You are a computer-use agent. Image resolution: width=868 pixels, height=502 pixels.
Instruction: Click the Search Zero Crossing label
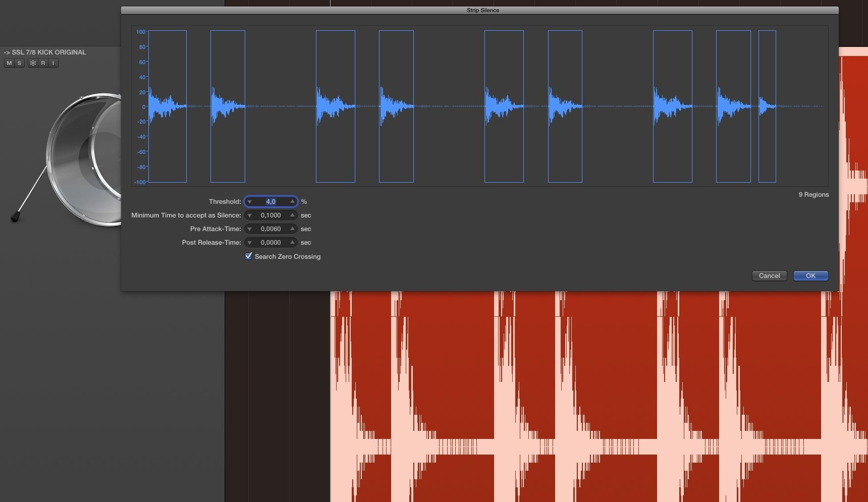(288, 257)
